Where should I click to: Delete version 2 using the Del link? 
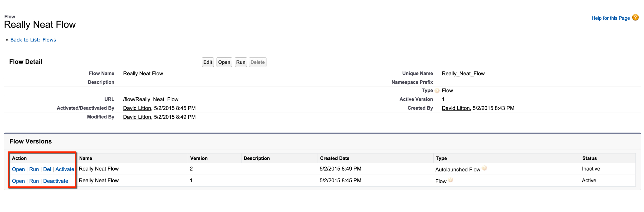(47, 169)
